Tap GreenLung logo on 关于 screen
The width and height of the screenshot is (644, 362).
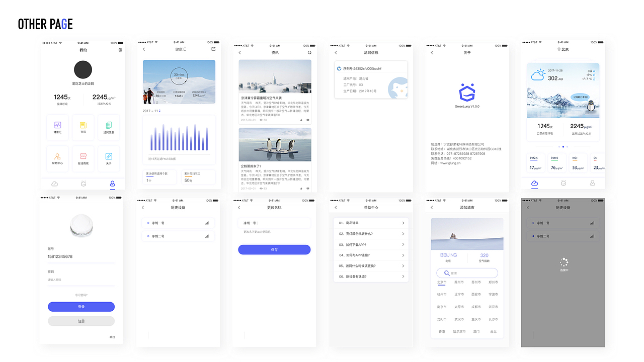point(467,93)
